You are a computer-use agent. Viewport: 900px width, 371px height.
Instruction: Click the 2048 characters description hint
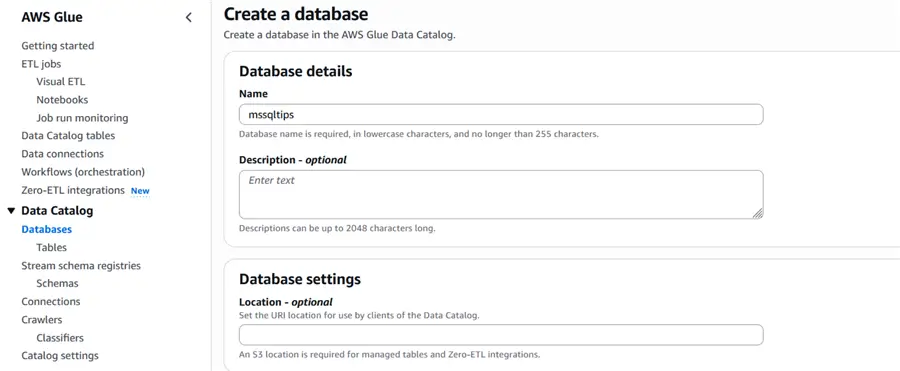tap(337, 228)
